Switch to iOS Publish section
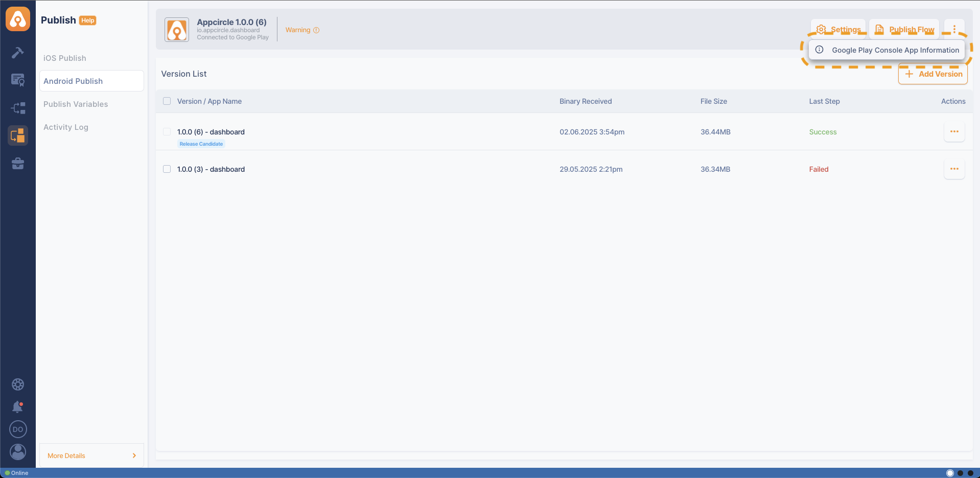This screenshot has width=980, height=478. (x=65, y=58)
